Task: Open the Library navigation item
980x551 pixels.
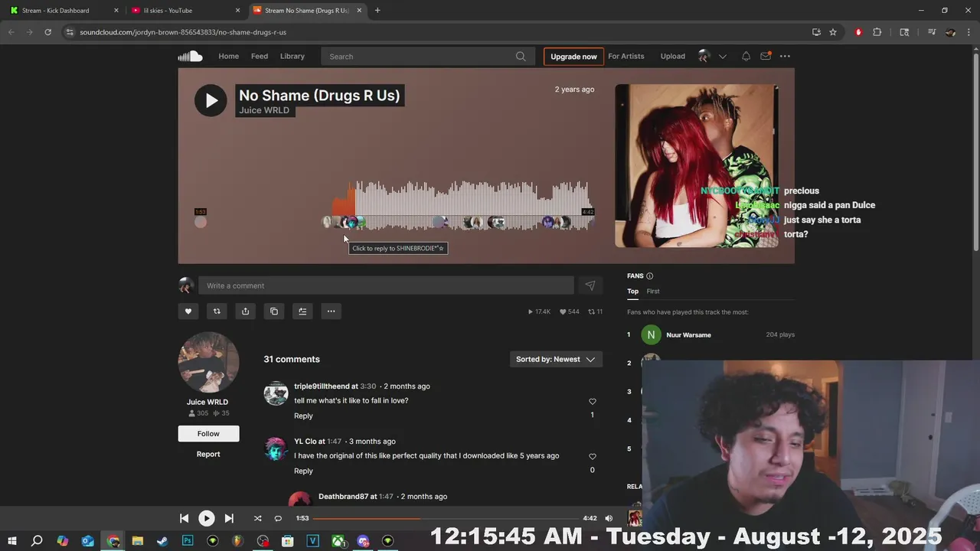Action: (292, 56)
